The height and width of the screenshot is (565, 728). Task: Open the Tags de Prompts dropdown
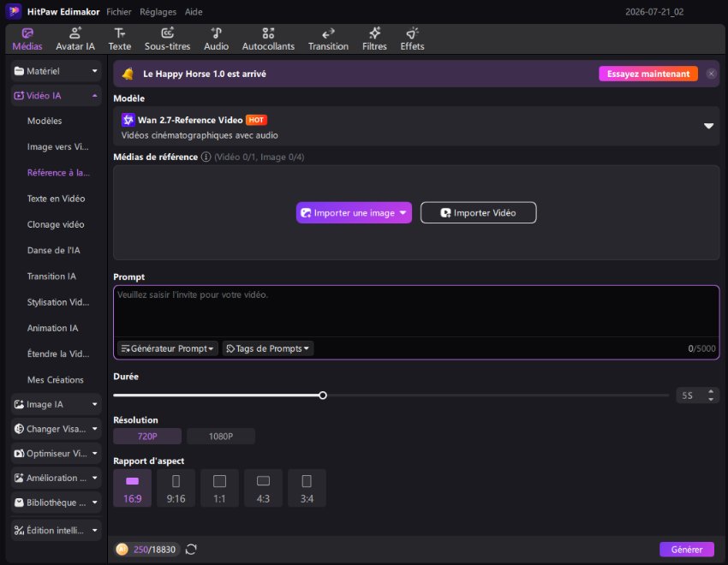pyautogui.click(x=268, y=348)
